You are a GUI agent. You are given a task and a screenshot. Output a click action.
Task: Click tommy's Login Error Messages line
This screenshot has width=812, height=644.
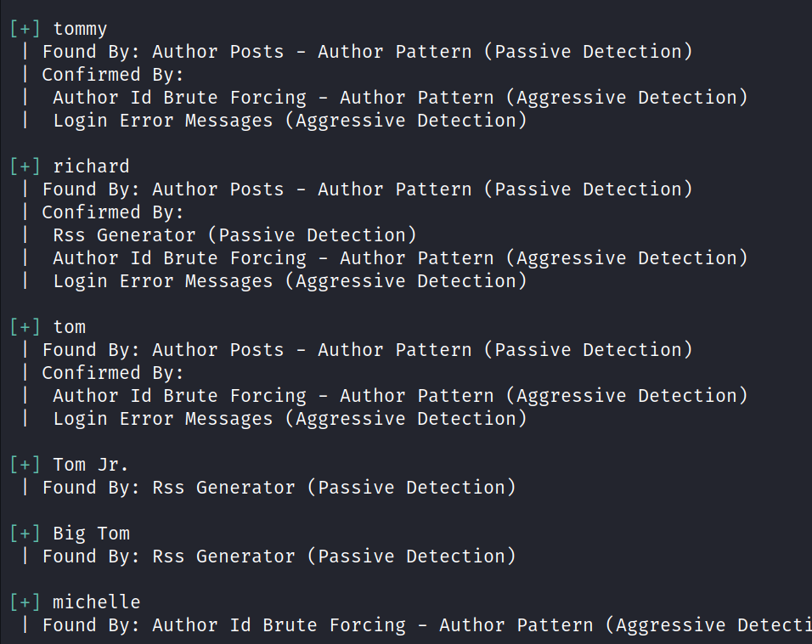coord(290,121)
